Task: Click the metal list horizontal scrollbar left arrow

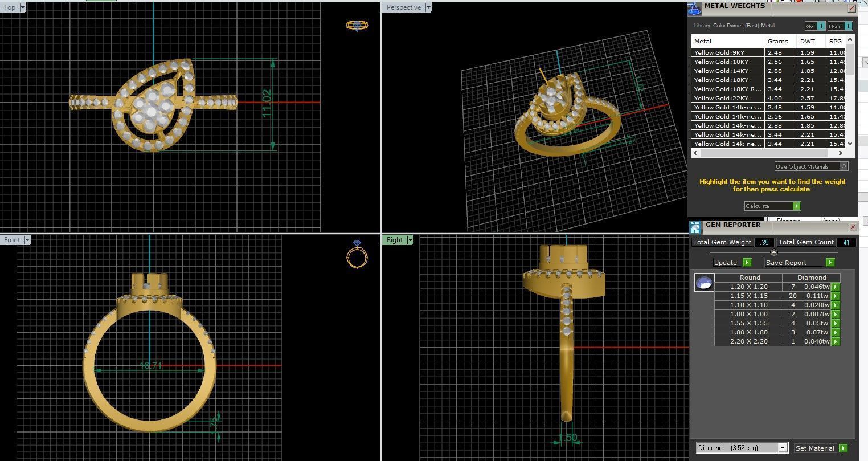Action: pyautogui.click(x=695, y=153)
